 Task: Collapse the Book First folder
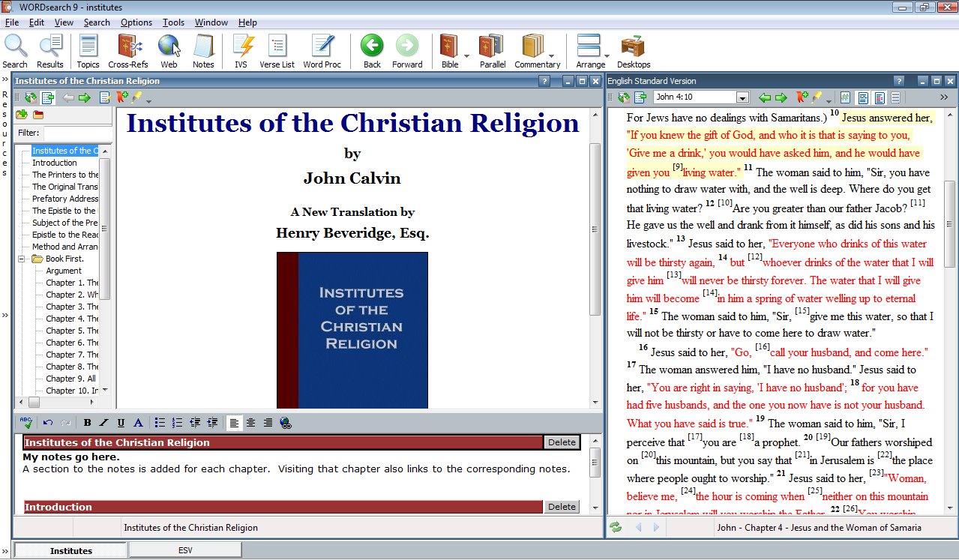pyautogui.click(x=22, y=259)
